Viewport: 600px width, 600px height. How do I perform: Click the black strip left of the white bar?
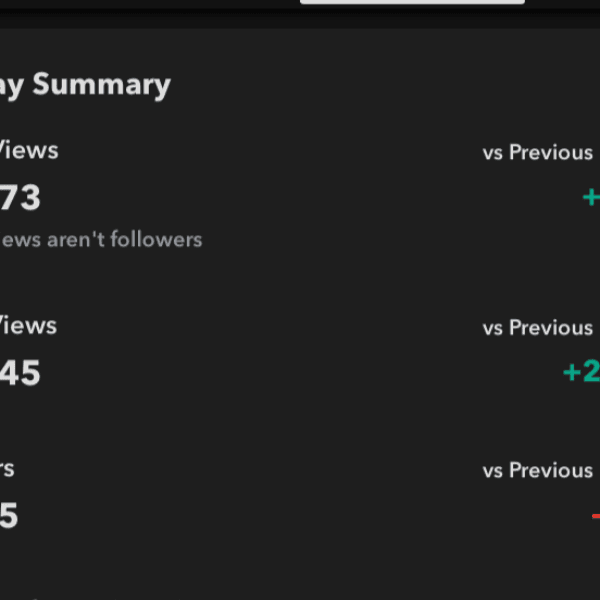(x=150, y=4)
